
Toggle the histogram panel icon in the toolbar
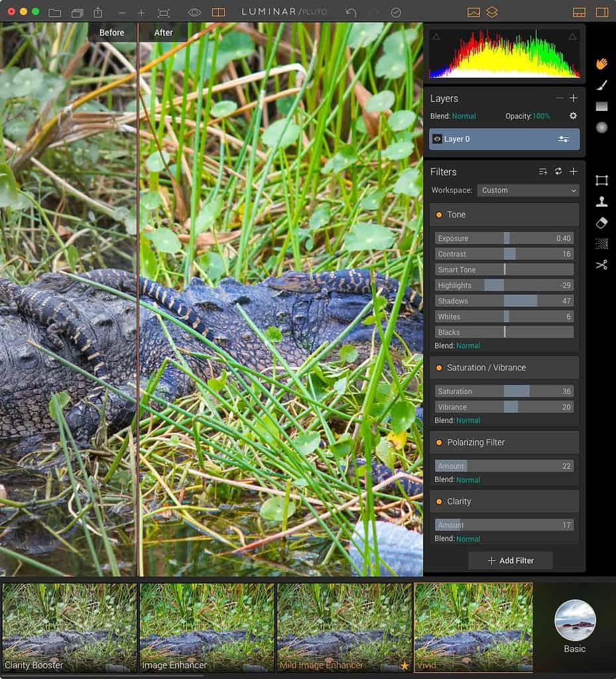coord(473,12)
